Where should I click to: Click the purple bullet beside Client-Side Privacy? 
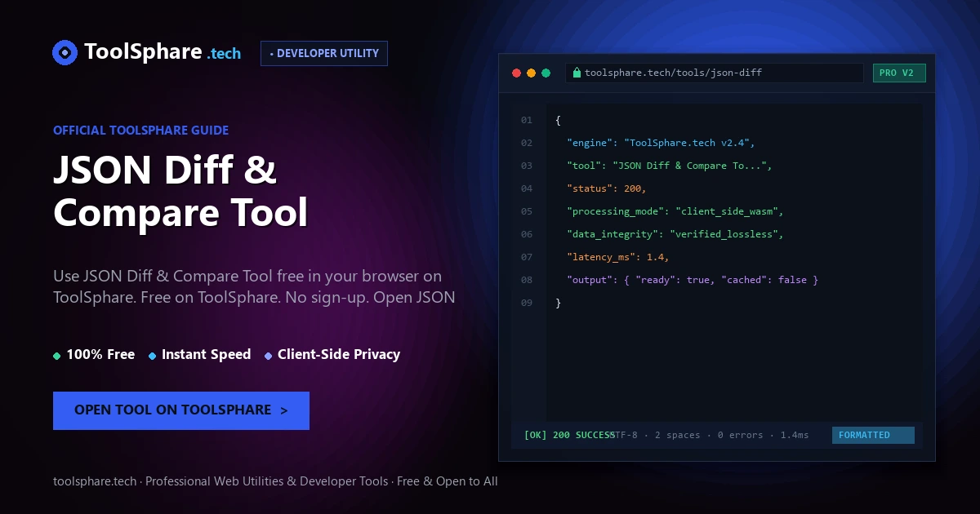pos(269,356)
